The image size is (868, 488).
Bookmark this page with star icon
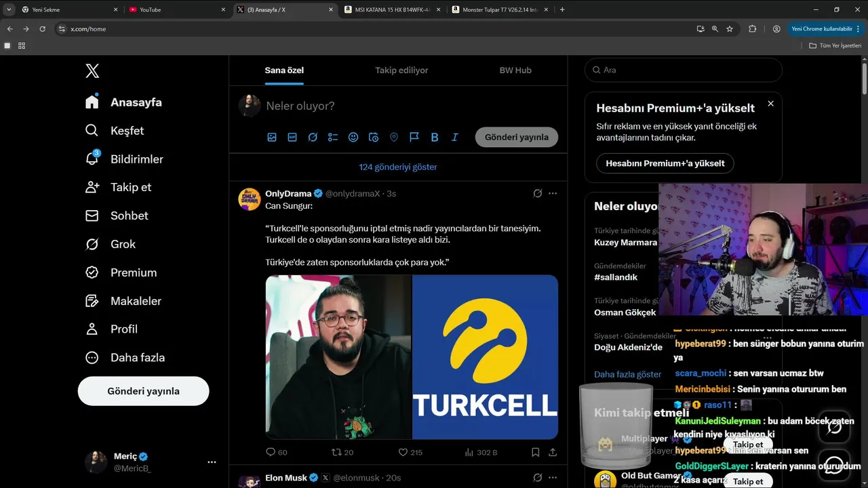730,29
